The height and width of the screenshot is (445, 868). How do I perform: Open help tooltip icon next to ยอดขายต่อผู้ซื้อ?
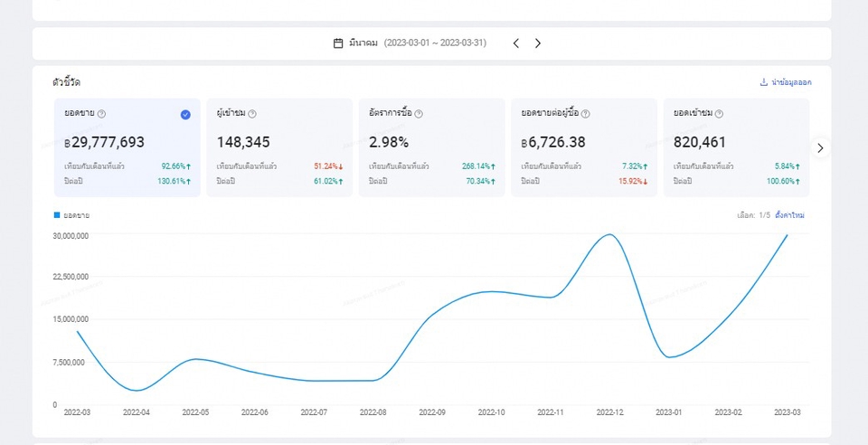point(585,113)
